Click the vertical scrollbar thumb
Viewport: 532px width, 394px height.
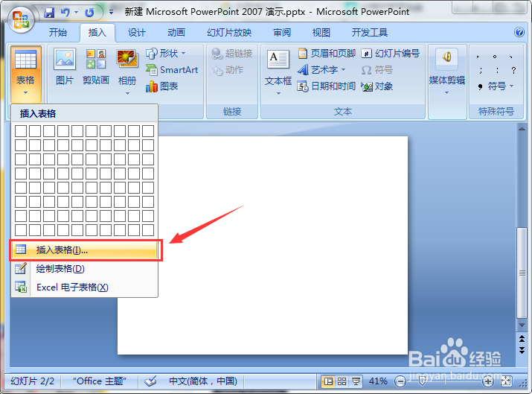point(522,273)
